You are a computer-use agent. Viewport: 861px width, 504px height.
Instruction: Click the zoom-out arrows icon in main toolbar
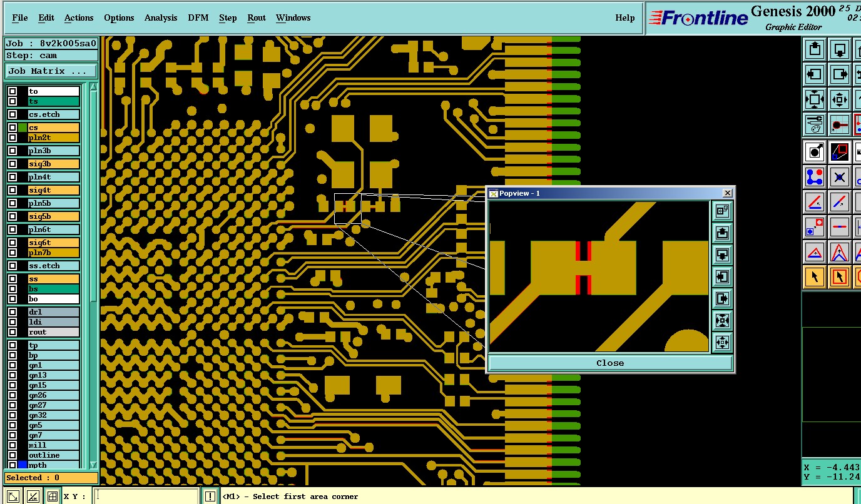point(839,99)
